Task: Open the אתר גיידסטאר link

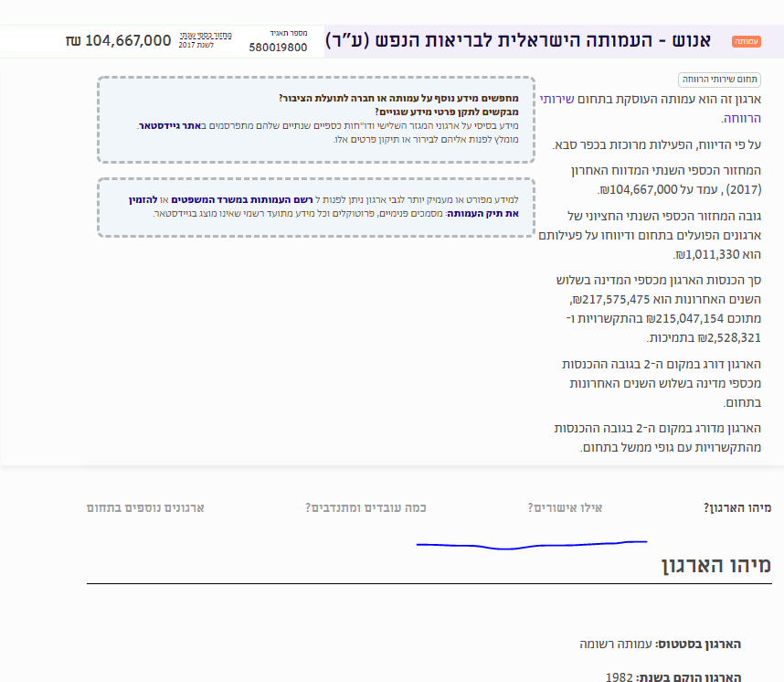Action: point(170,125)
